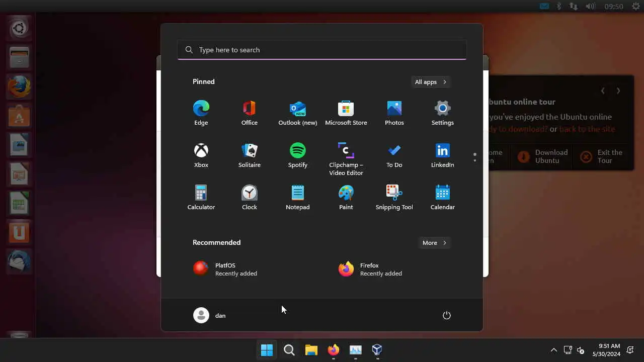
Task: Open LibreOffice Writer in Ubuntu launcher
Action: pos(19,145)
